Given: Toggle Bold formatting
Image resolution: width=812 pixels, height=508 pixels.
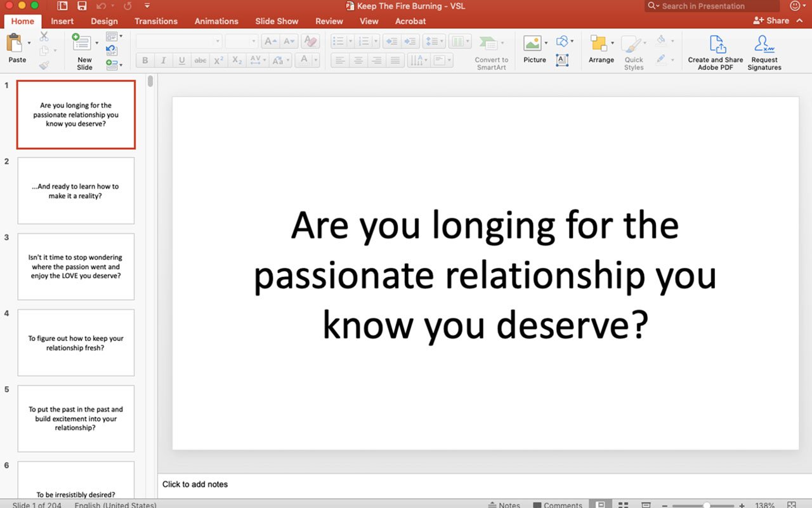Looking at the screenshot, I should (x=145, y=60).
